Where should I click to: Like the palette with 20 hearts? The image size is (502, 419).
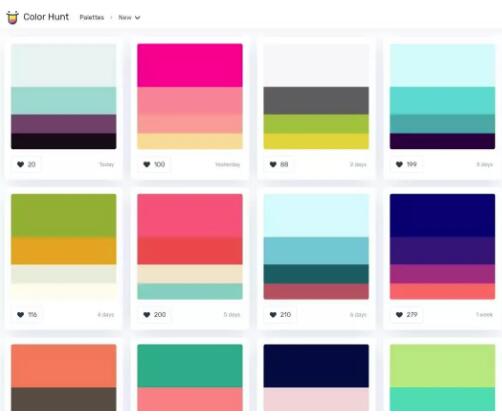[26, 164]
